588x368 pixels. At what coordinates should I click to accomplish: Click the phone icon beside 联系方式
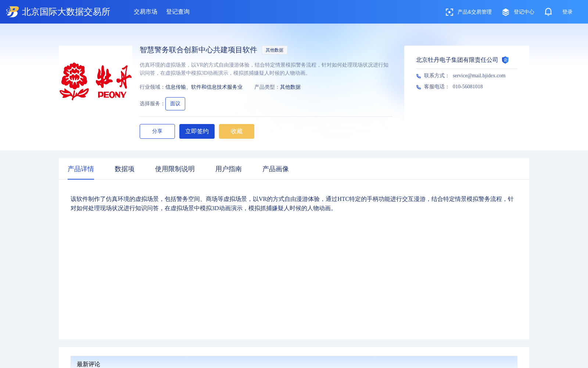coord(419,76)
